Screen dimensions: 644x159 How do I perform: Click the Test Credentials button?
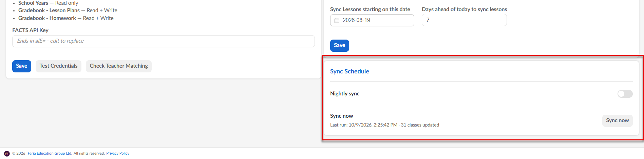click(x=58, y=66)
